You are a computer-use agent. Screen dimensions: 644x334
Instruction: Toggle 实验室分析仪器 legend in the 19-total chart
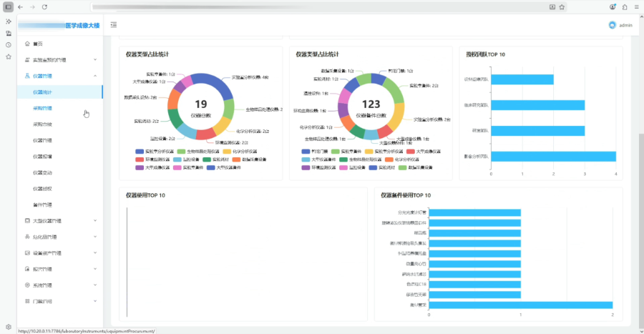tap(155, 152)
